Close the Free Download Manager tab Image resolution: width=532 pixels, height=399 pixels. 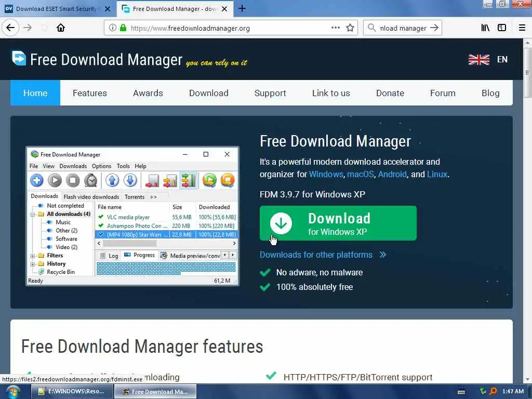tap(224, 9)
